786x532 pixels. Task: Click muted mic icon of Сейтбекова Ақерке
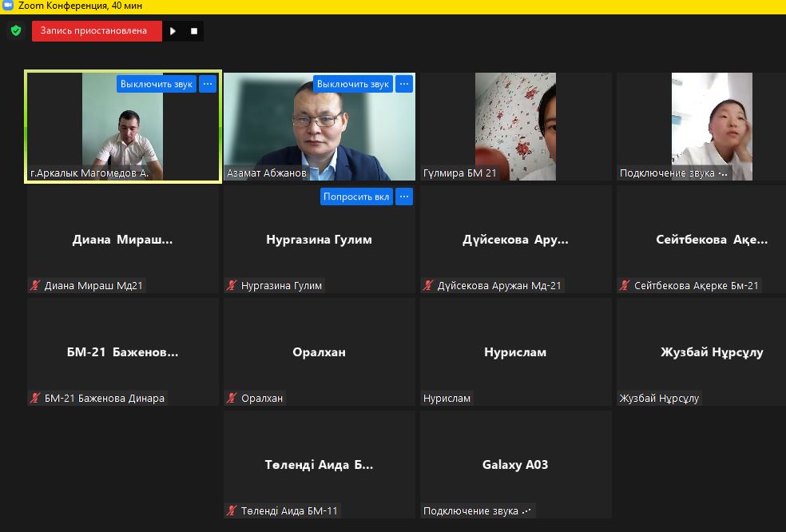coord(625,285)
